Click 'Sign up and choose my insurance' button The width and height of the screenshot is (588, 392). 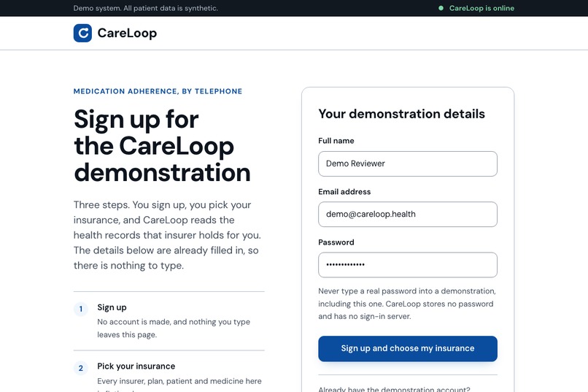408,348
